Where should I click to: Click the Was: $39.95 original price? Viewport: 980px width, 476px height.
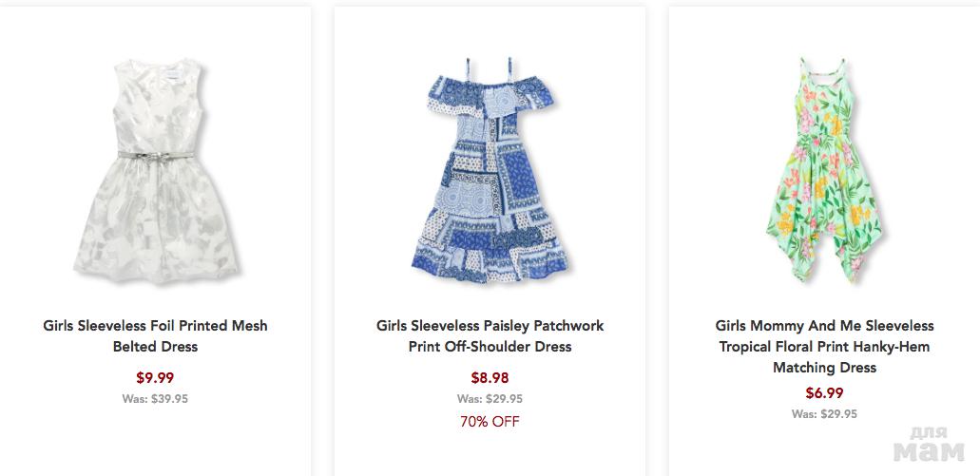tap(155, 399)
